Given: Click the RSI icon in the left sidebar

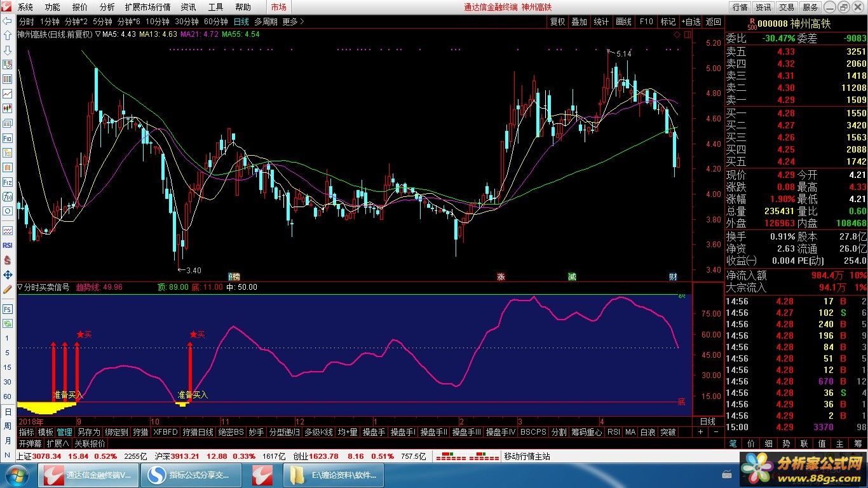Looking at the screenshot, I should pos(8,245).
